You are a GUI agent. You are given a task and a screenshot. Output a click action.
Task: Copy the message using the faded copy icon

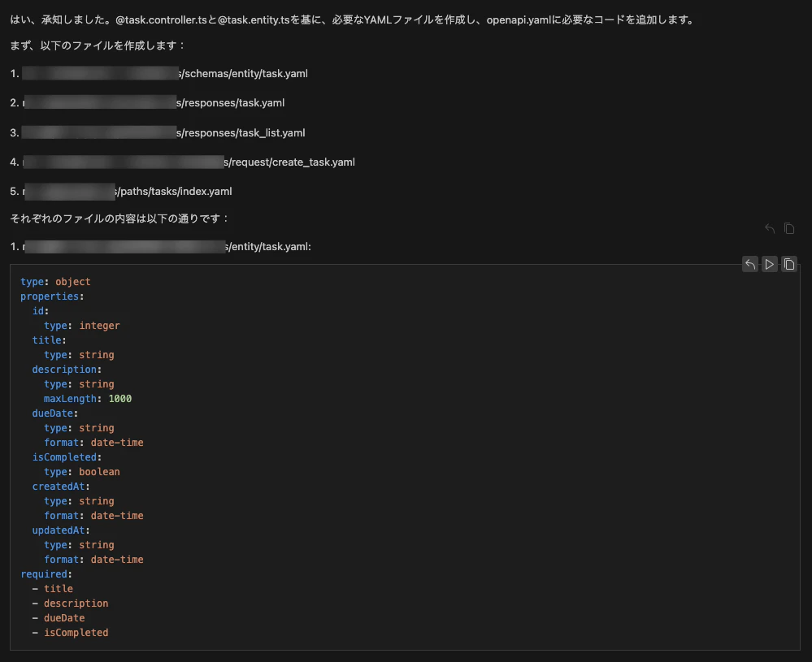click(789, 229)
